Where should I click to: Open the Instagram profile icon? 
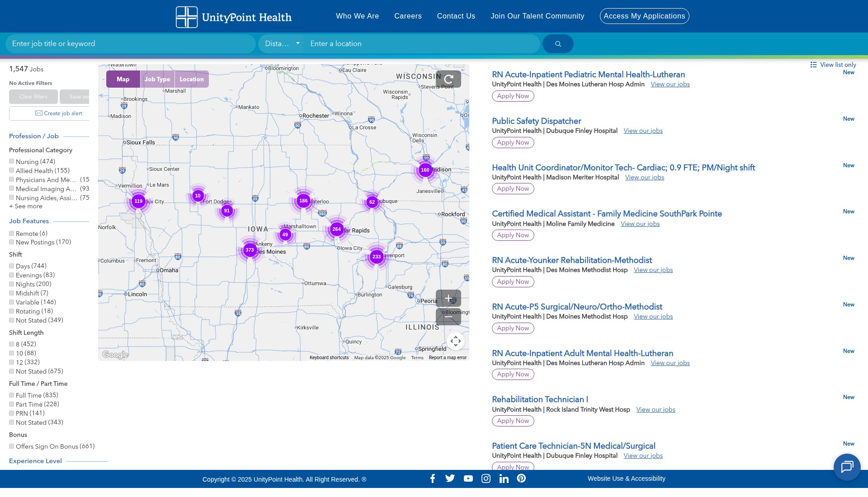pos(486,478)
